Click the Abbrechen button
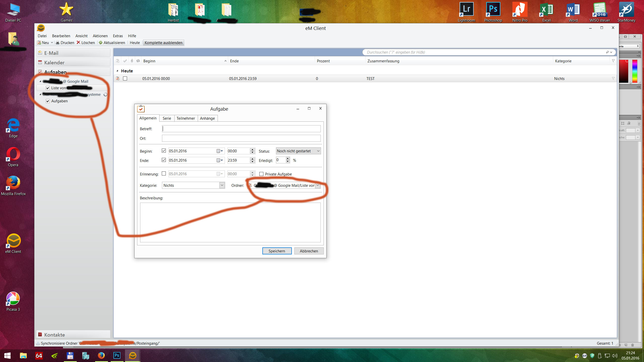 pos(309,251)
